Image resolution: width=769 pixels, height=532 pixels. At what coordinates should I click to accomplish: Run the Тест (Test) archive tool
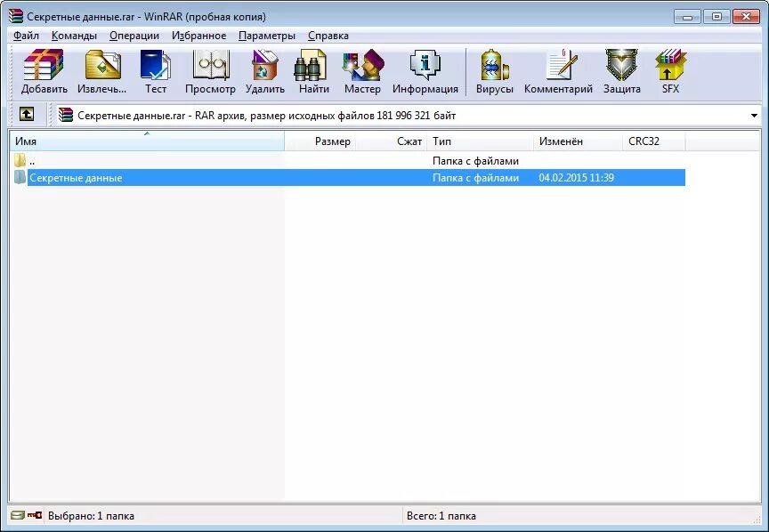[156, 71]
